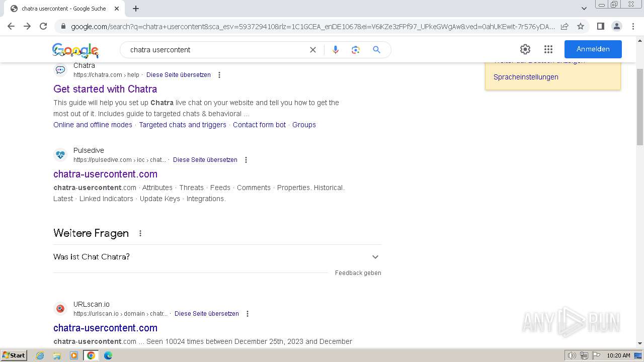Image resolution: width=644 pixels, height=362 pixels.
Task: Open more options for Chatra result
Action: pyautogui.click(x=219, y=75)
